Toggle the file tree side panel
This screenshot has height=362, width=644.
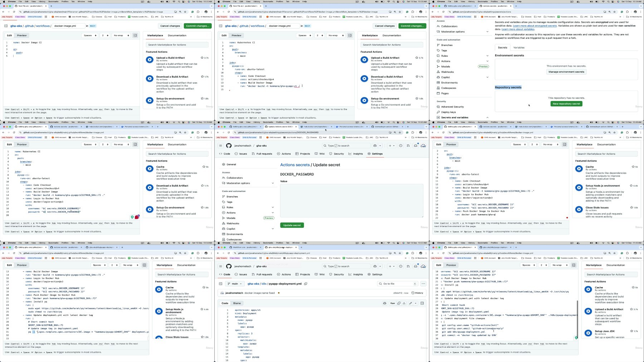(221, 284)
